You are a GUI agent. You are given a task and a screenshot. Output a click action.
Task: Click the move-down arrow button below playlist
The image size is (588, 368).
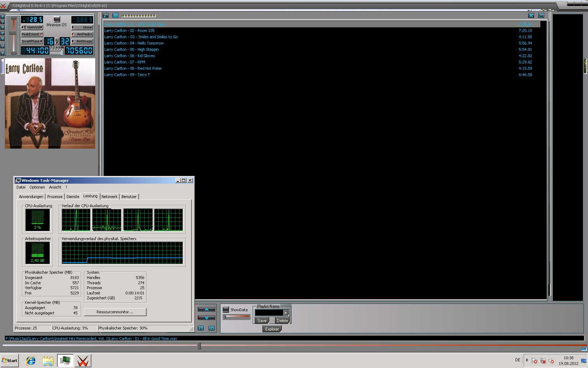[x=206, y=318]
